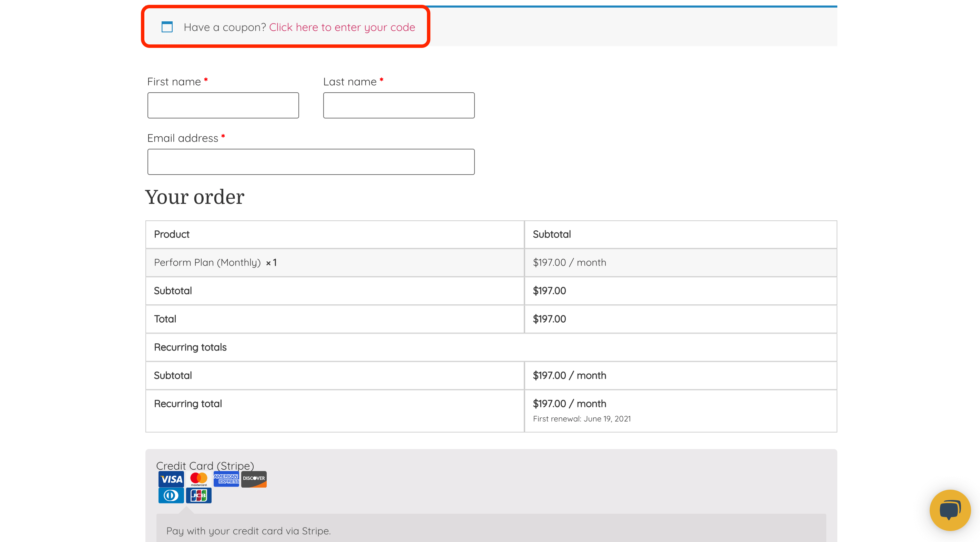Focus the Email address field
Image resolution: width=980 pixels, height=542 pixels.
(311, 162)
